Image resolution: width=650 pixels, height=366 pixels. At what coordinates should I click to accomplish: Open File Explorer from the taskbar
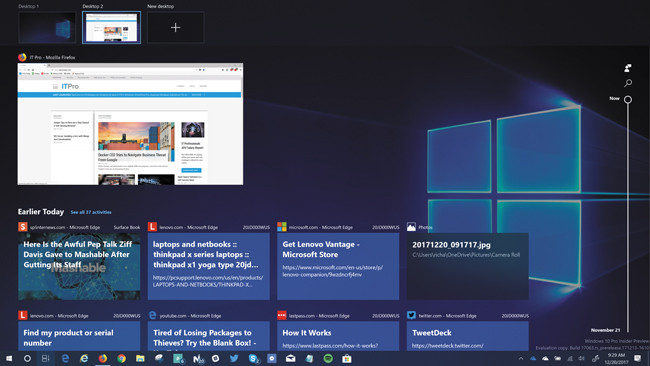point(140,359)
